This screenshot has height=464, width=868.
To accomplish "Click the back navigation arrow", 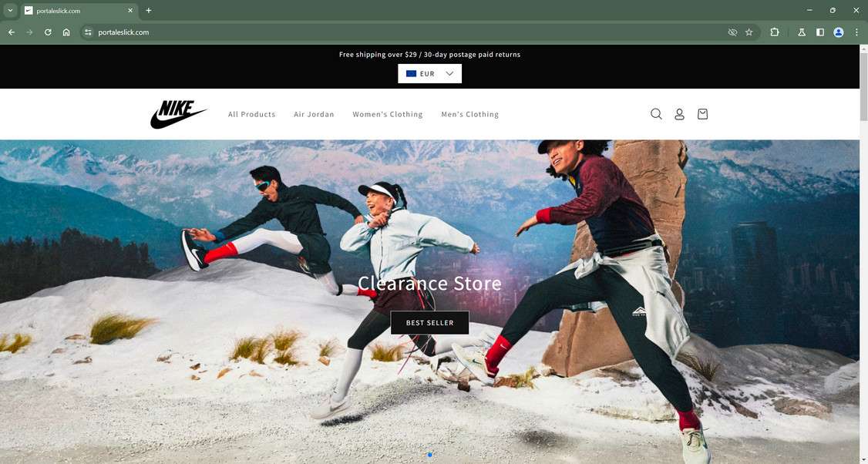I will point(11,32).
